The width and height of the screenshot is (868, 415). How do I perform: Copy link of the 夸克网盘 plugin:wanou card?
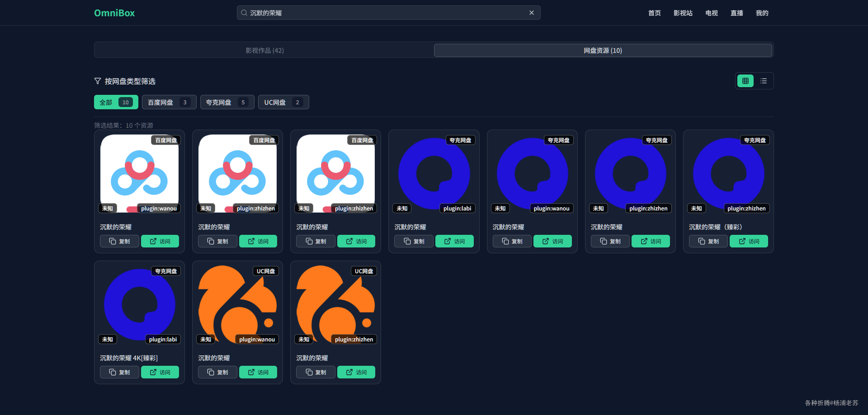click(x=512, y=241)
